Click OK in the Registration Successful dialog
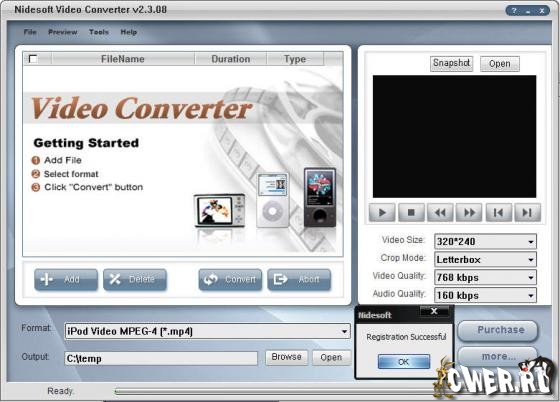 [404, 362]
